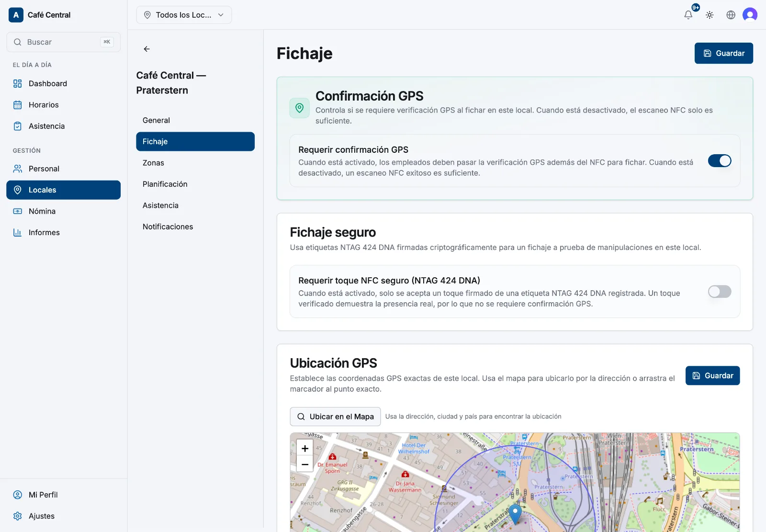Click the 'Confirmación GPS' heading

point(369,96)
